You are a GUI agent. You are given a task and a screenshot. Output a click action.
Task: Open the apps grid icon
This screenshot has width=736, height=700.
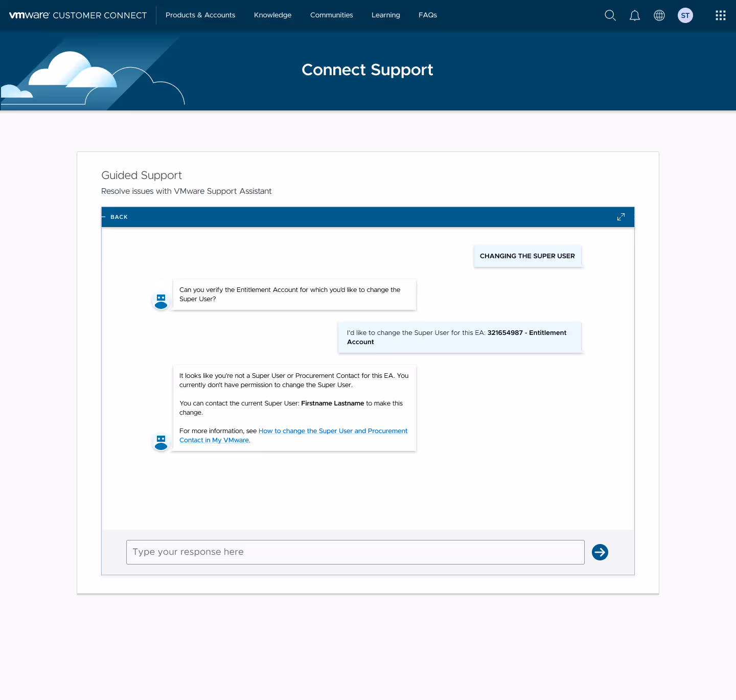[x=721, y=15]
